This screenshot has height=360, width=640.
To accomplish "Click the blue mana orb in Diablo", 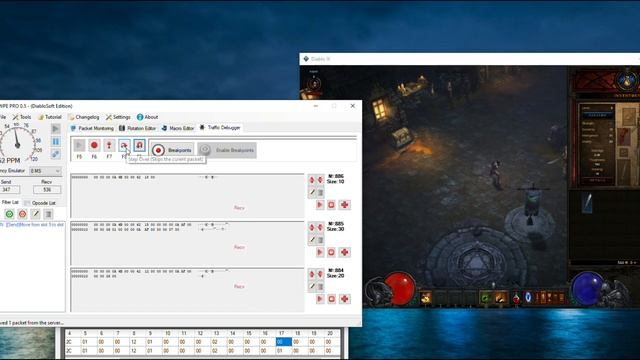I will click(x=588, y=288).
